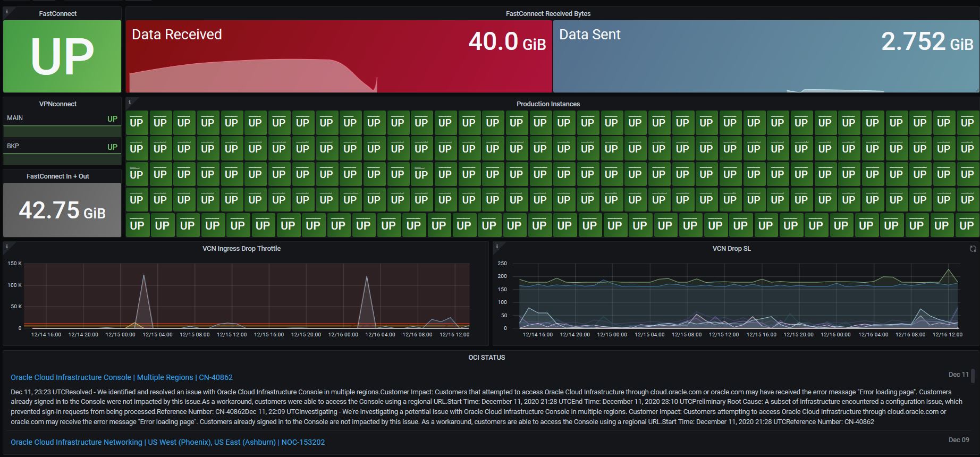Screen dimensions: 980x457
Task: Click the Data Sent label
Action: point(589,35)
